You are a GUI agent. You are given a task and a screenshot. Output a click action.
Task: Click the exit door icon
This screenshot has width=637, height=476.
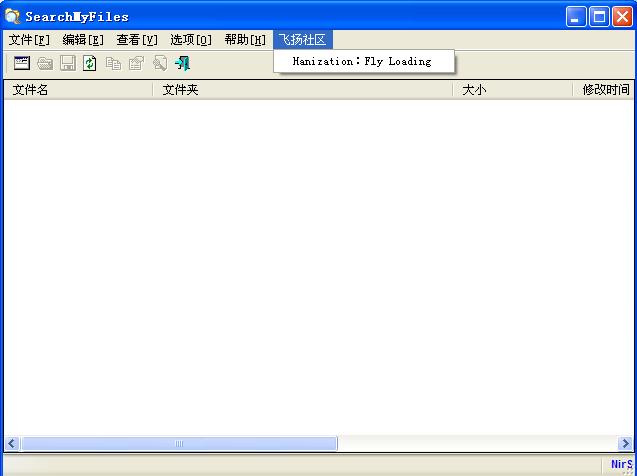click(x=183, y=63)
